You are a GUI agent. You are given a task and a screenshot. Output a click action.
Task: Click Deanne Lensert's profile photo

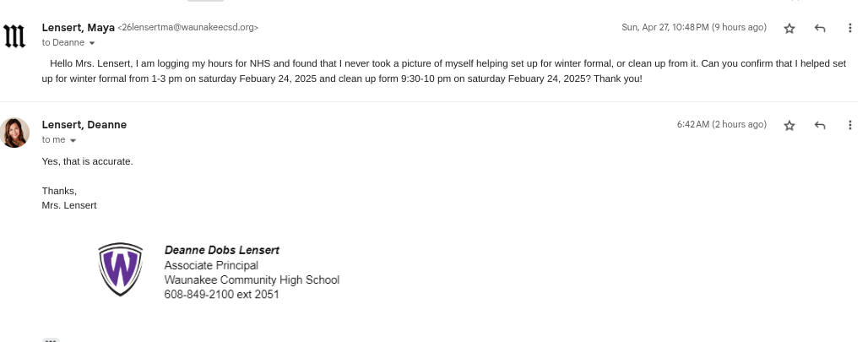[x=15, y=133]
